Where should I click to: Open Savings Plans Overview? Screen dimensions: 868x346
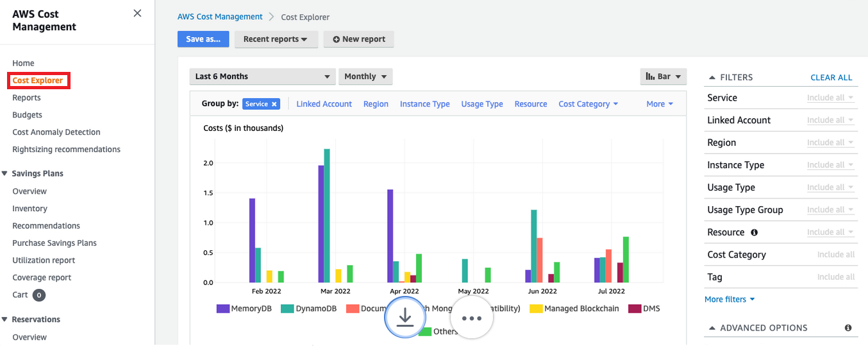coord(29,191)
